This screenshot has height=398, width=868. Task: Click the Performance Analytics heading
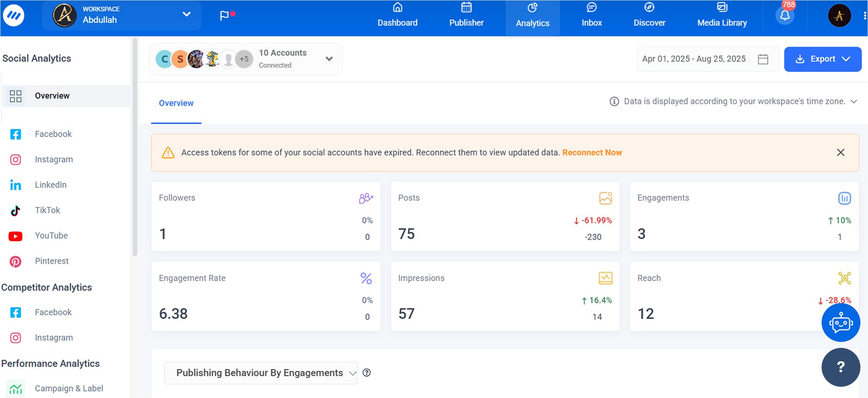click(x=50, y=364)
